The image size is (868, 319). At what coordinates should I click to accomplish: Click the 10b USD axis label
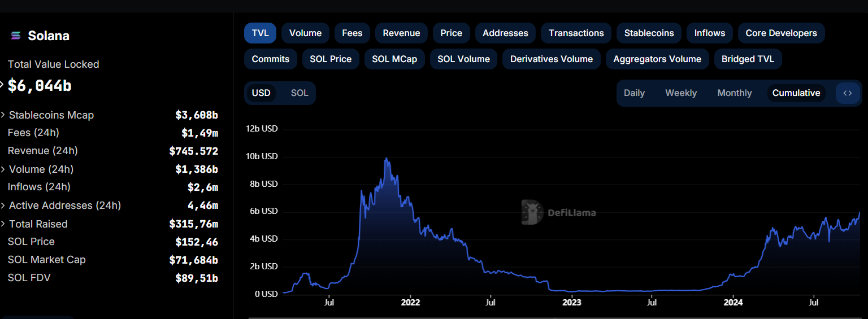[262, 156]
